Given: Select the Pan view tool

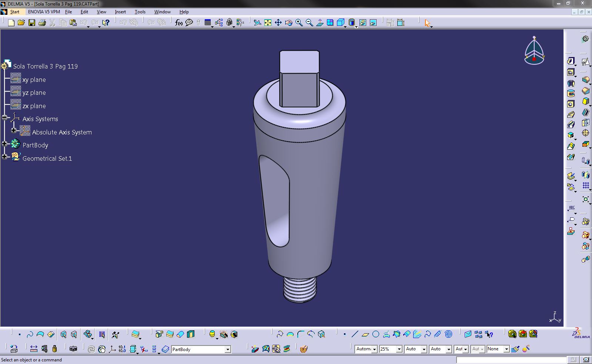Looking at the screenshot, I should point(278,23).
